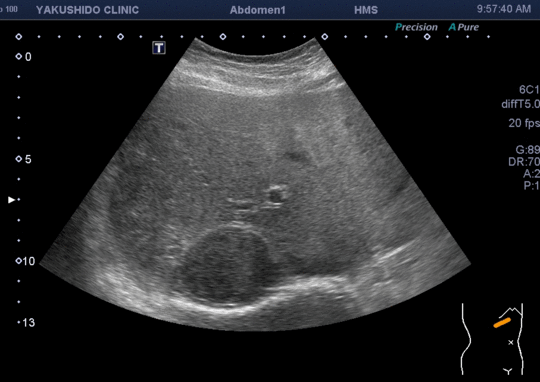This screenshot has width=540, height=382.
Task: Click the DR:70 dynamic range value
Action: [524, 162]
